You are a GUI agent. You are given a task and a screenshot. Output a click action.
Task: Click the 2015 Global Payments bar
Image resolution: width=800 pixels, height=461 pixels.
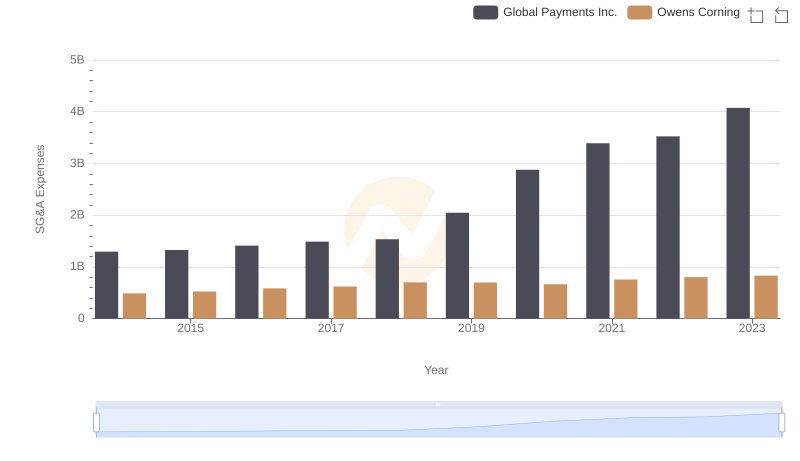click(x=177, y=284)
